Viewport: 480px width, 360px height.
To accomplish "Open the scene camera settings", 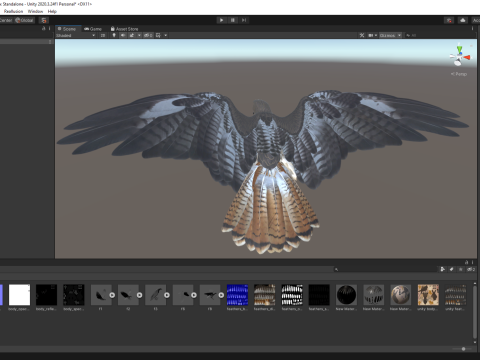I will 372,35.
